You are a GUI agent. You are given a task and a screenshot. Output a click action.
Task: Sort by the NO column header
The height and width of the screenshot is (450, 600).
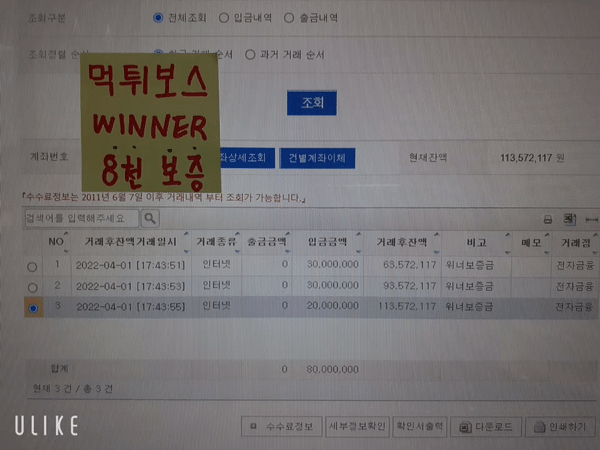coord(57,242)
